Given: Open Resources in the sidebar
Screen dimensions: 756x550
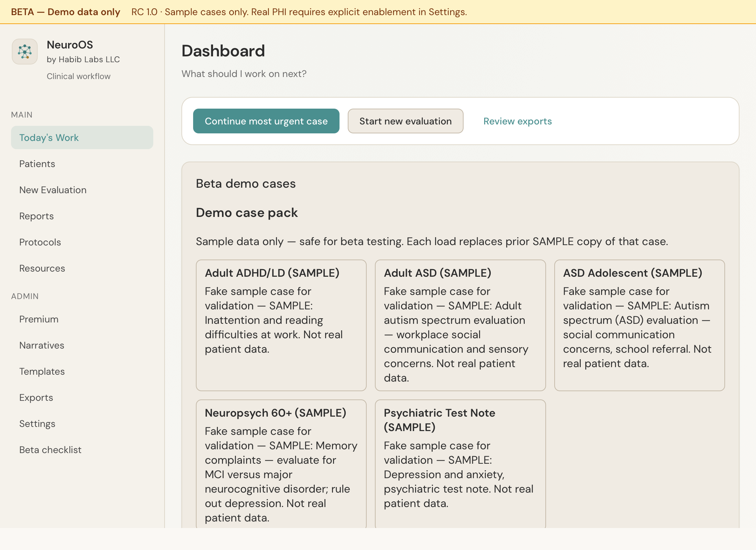Looking at the screenshot, I should click(x=82, y=268).
